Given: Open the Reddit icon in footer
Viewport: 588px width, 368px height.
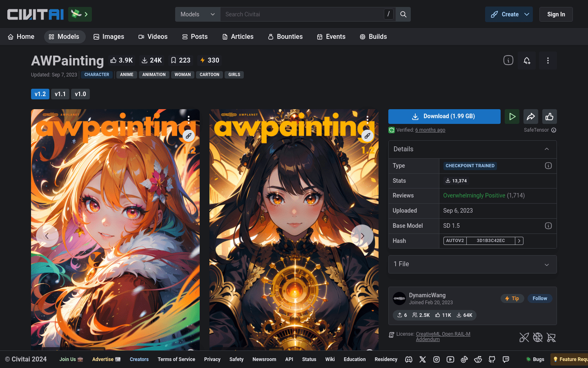Looking at the screenshot, I should [x=478, y=359].
